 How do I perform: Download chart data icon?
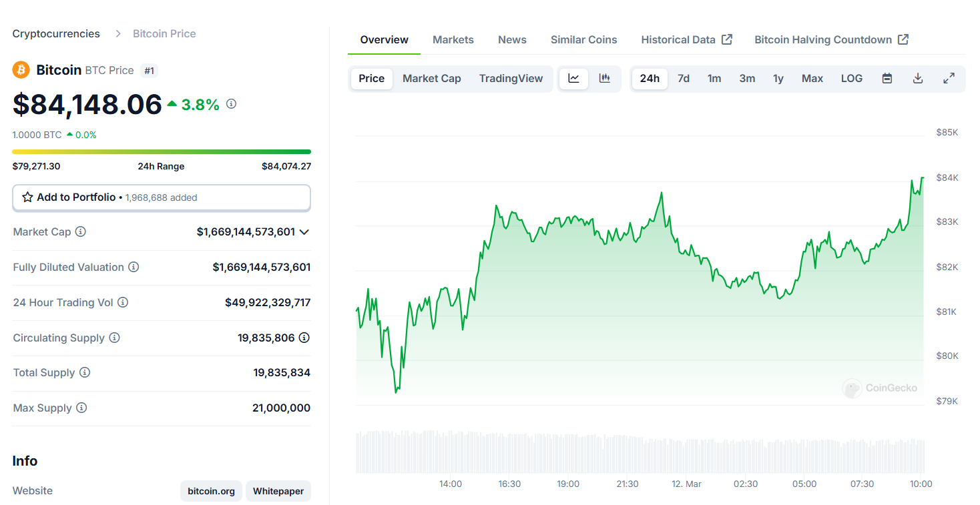tap(918, 79)
